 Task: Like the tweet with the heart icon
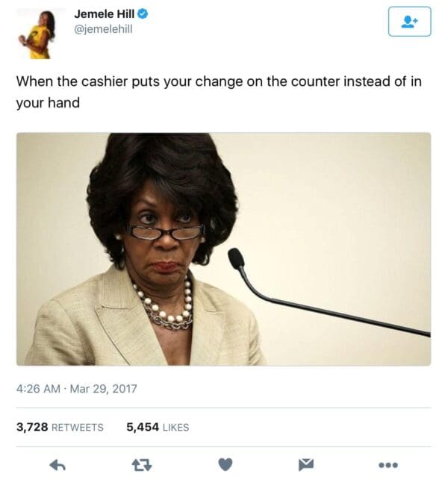225,464
